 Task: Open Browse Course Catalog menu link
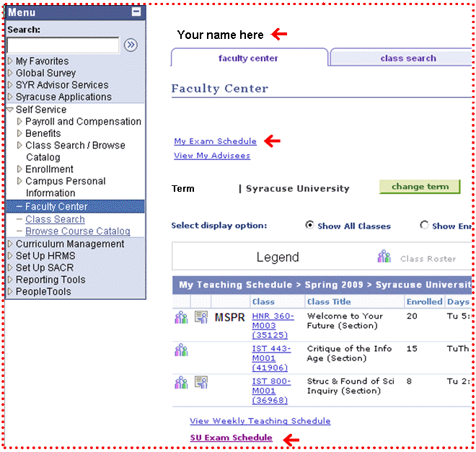tap(78, 231)
